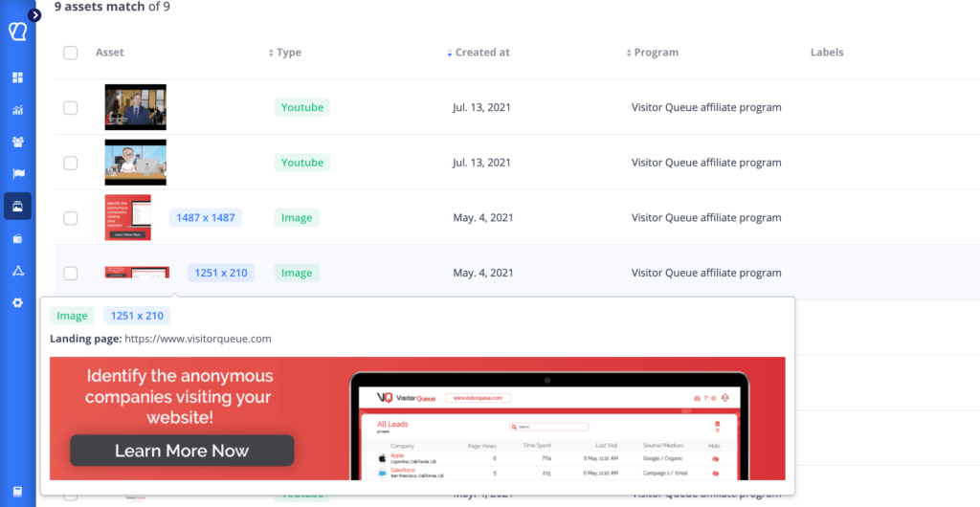The image size is (980, 507).
Task: Click the Image tag in the 1251 x 210 row
Action: pos(297,273)
